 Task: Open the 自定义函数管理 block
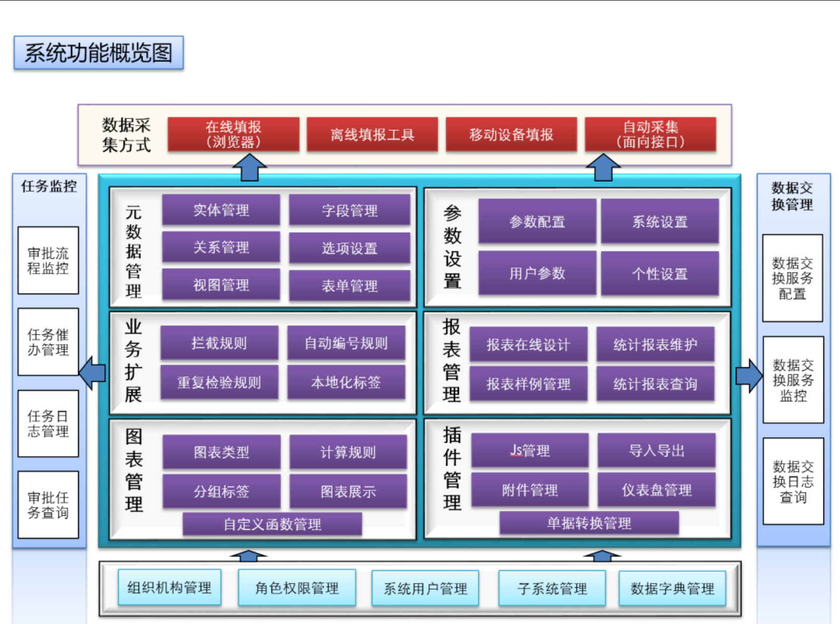point(272,524)
